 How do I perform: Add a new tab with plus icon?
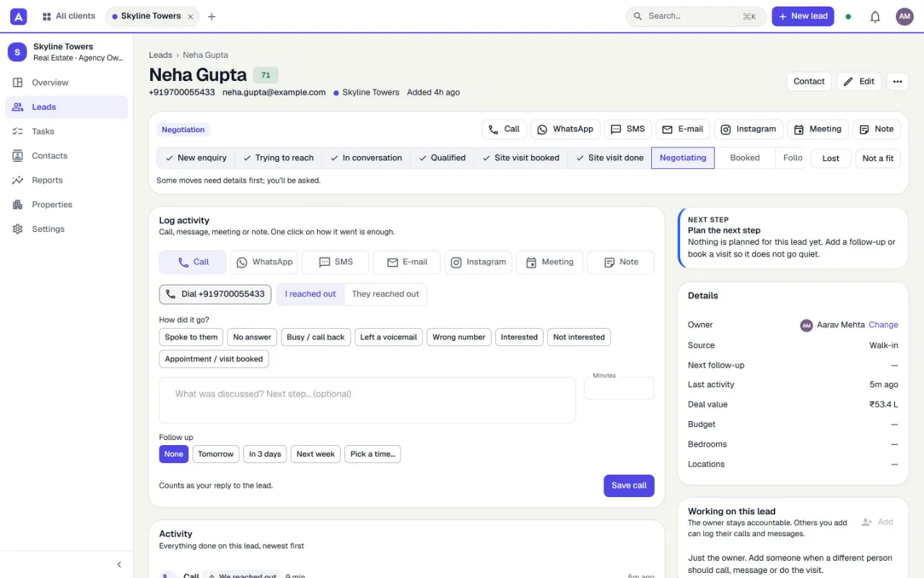click(x=212, y=17)
